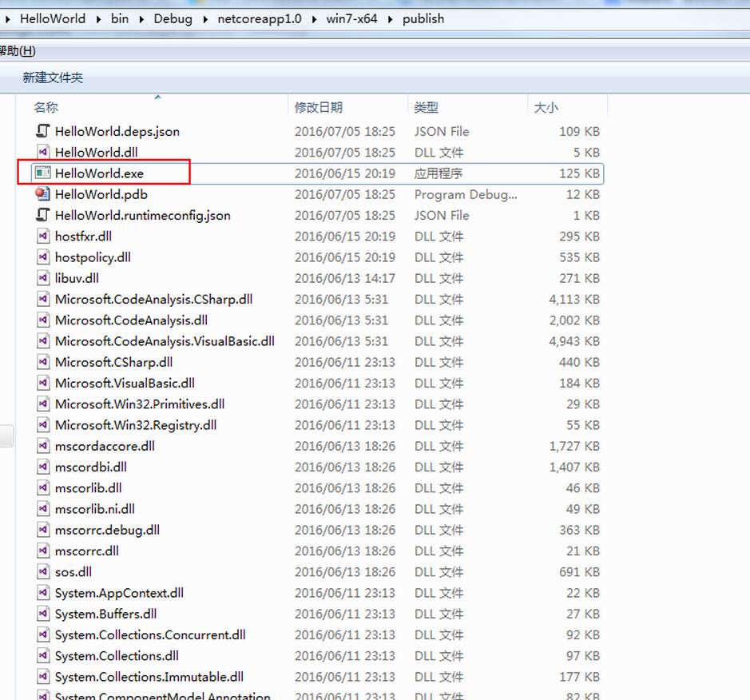Click the libuv.dll file icon
The width and height of the screenshot is (750, 700).
43,278
